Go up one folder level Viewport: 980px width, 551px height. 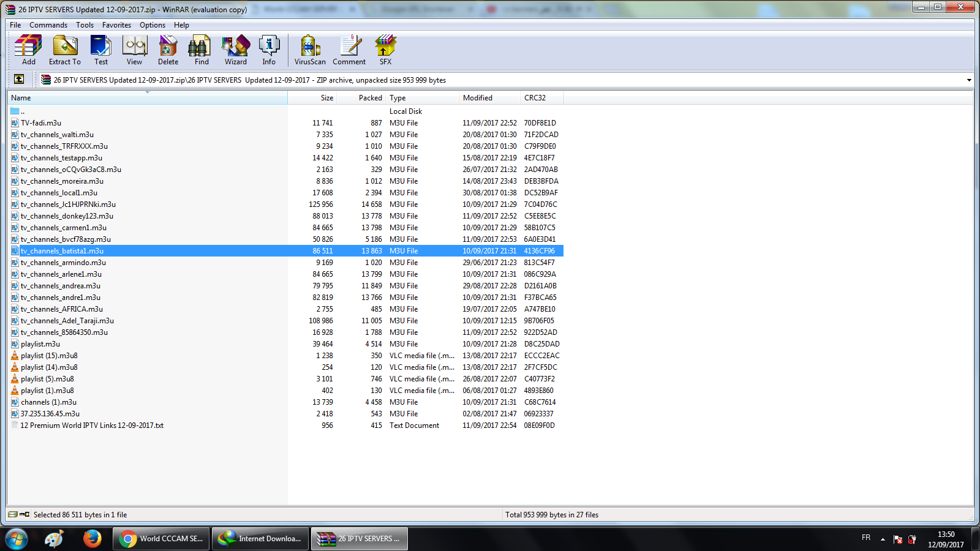click(19, 80)
